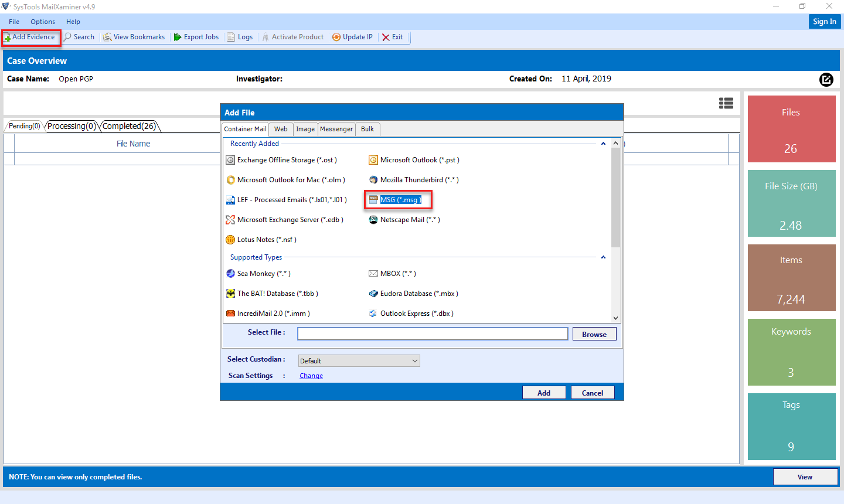This screenshot has height=504, width=844.
Task: Open the Files tile
Action: (792, 129)
